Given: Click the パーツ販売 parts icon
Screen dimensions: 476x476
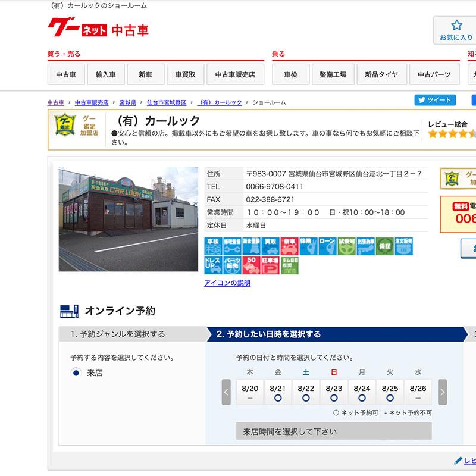Looking at the screenshot, I should pyautogui.click(x=233, y=265).
